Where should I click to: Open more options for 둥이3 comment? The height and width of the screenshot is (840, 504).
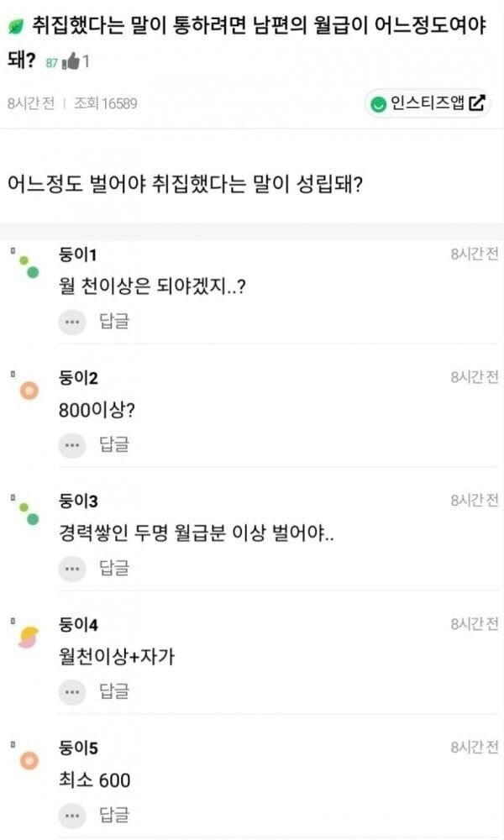point(72,568)
